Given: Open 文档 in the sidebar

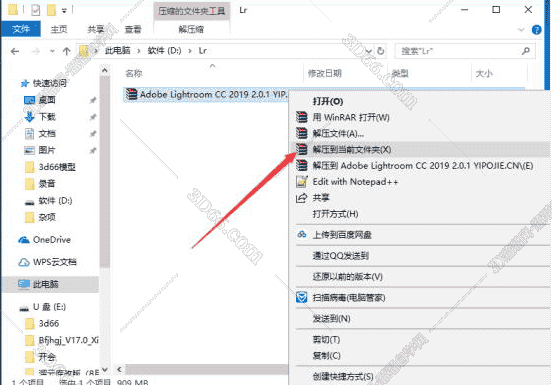Looking at the screenshot, I should 47,133.
